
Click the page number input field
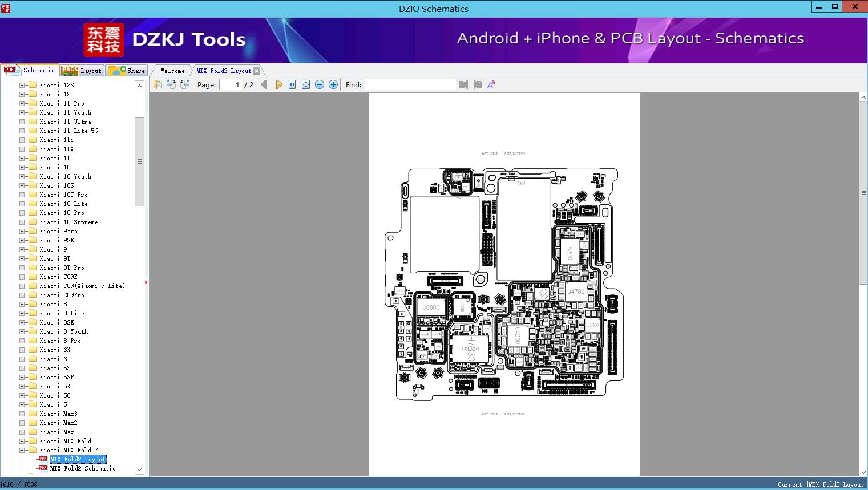230,84
